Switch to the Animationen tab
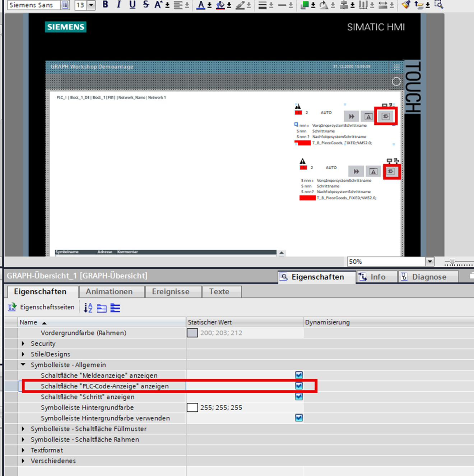This screenshot has width=474, height=476. pyautogui.click(x=109, y=292)
